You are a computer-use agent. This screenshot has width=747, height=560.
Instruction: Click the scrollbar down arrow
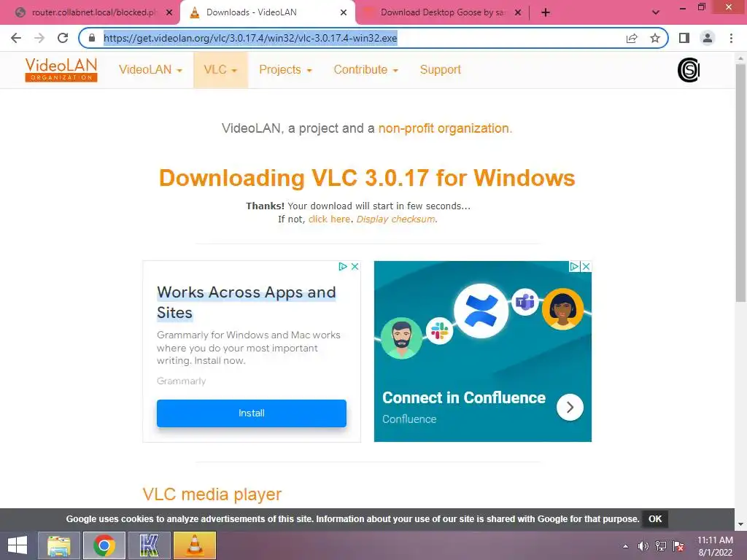740,524
